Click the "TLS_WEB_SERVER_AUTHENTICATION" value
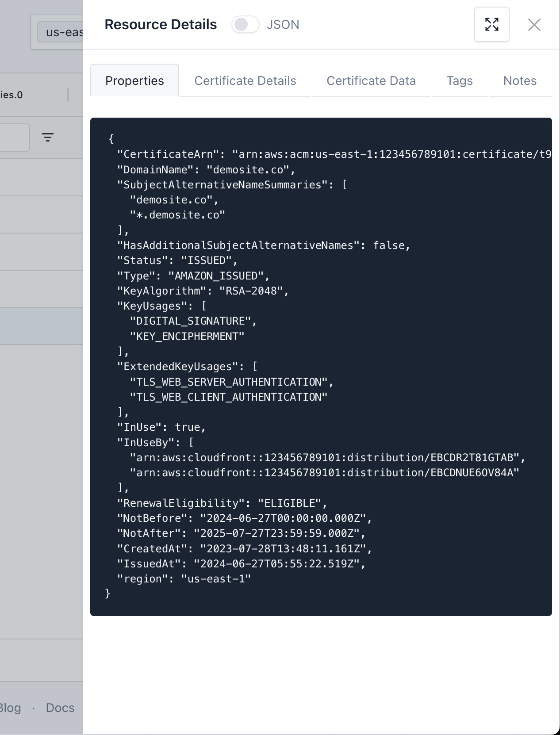This screenshot has height=735, width=560. [x=231, y=382]
